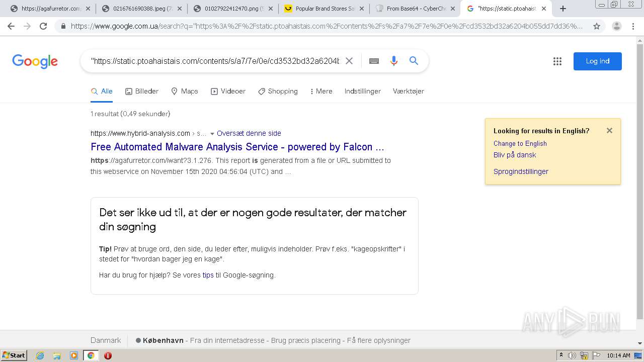Click the Log ind button
The height and width of the screenshot is (362, 644).
point(598,61)
